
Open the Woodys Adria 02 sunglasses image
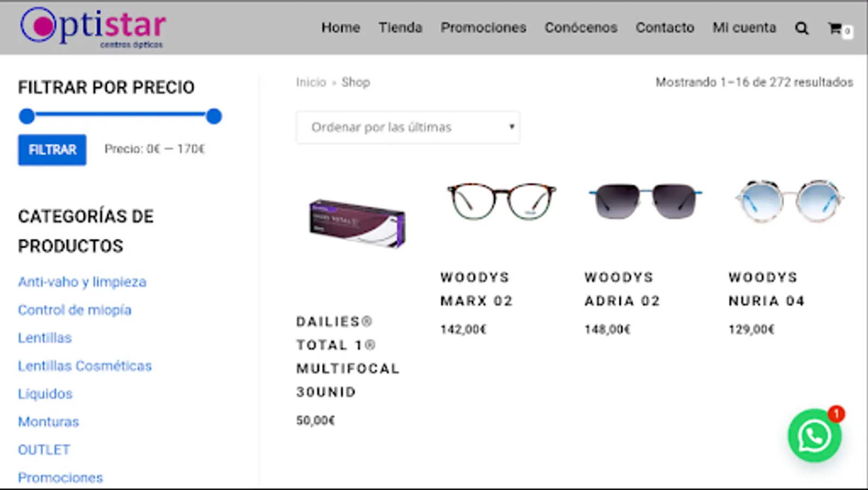click(x=645, y=200)
